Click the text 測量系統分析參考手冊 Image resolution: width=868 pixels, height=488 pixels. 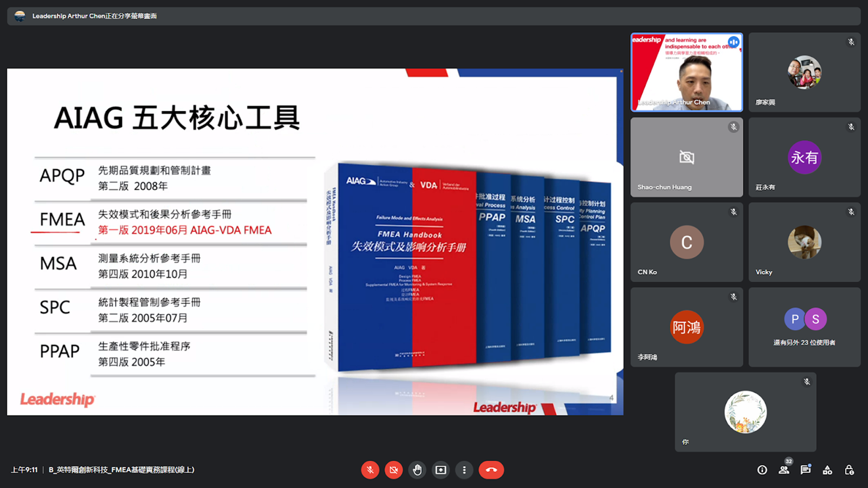pyautogui.click(x=149, y=258)
